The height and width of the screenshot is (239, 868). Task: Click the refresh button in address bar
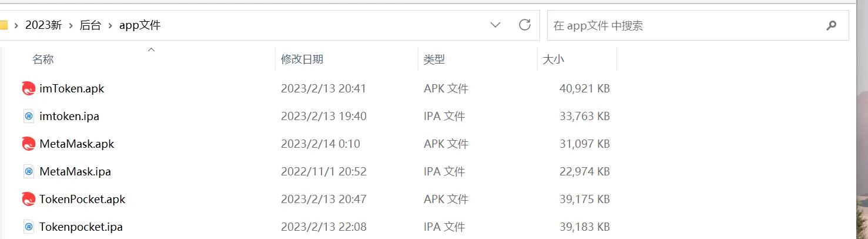tap(525, 25)
